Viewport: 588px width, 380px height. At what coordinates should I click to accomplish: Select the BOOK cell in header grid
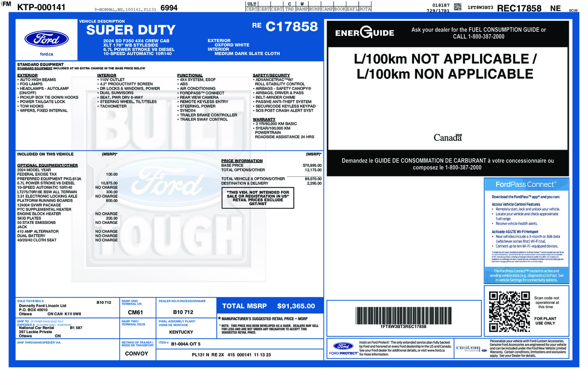pos(339,9)
